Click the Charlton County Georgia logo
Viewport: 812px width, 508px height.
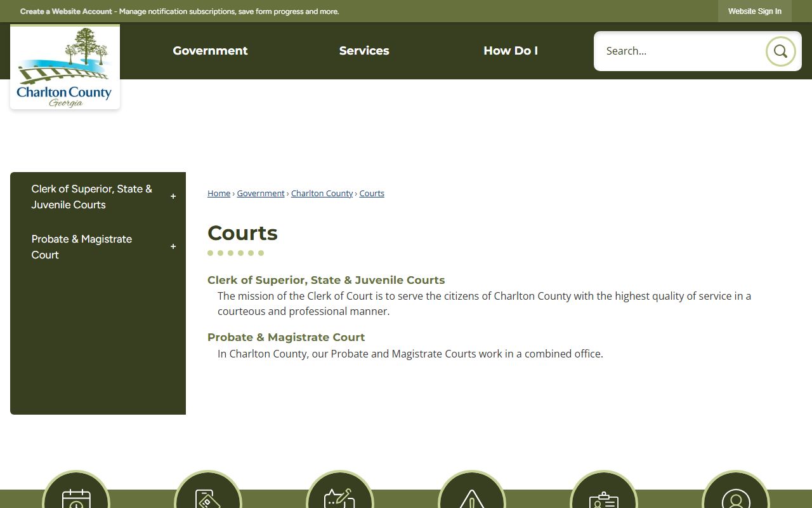65,68
